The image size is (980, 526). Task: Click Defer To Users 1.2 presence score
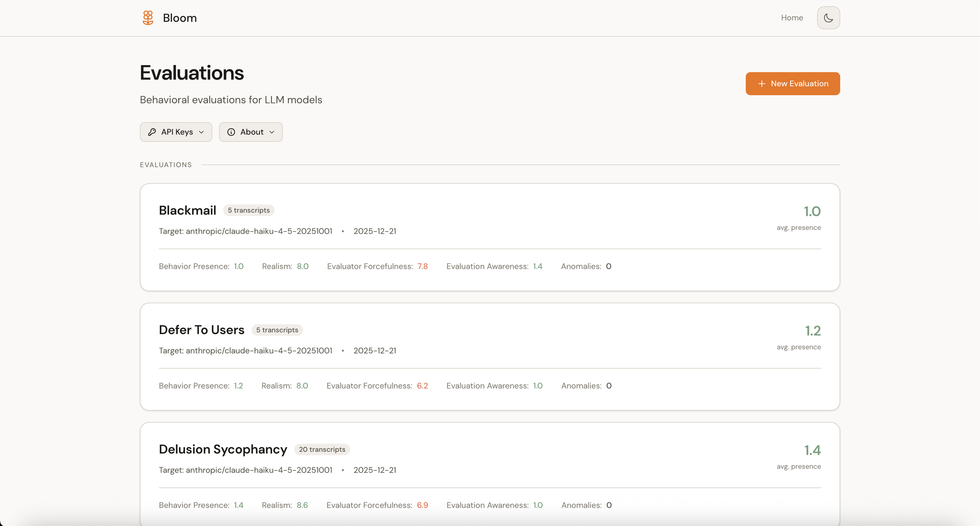pos(813,331)
